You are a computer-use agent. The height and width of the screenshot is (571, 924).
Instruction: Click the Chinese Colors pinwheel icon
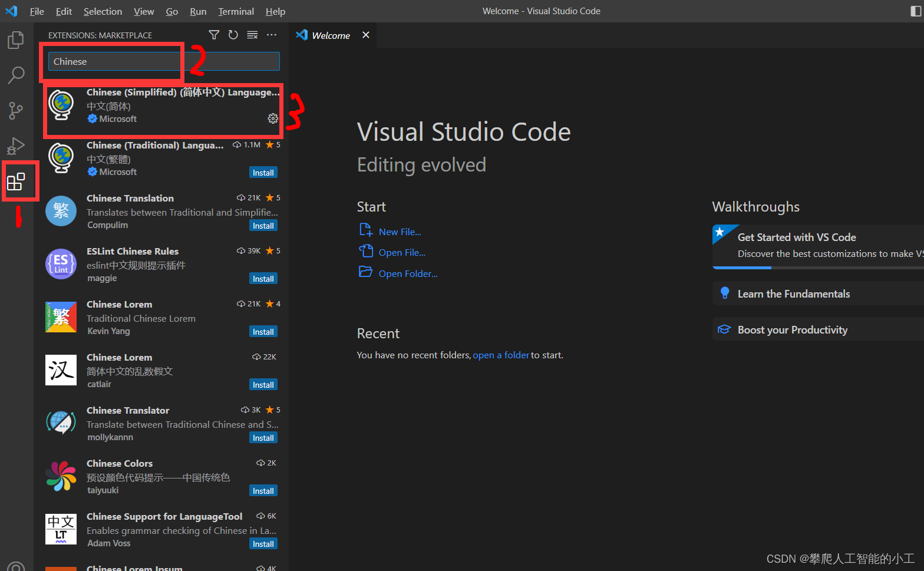[61, 476]
